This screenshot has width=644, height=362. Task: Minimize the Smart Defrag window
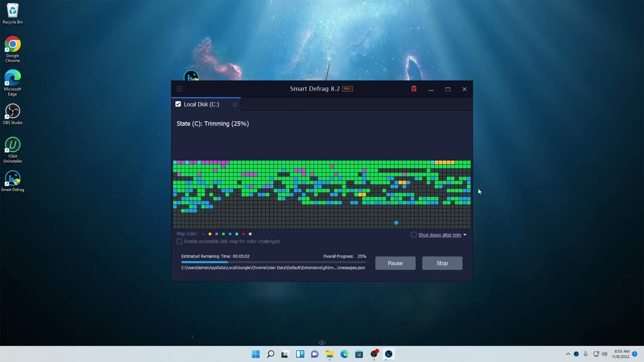click(431, 89)
